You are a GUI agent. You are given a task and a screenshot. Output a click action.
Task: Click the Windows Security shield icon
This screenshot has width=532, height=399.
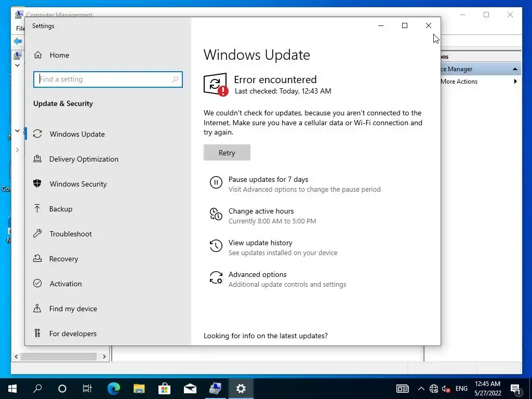(x=37, y=183)
